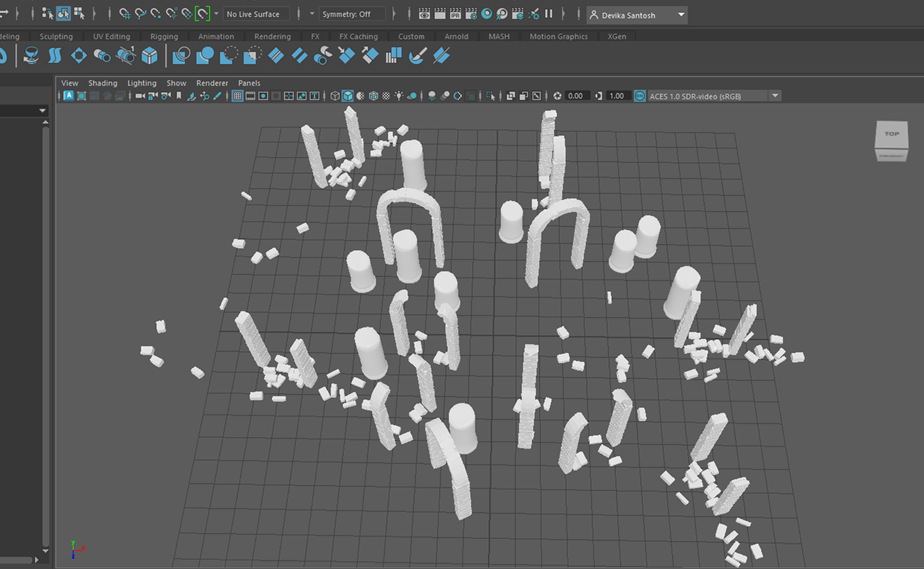This screenshot has height=569, width=924.
Task: Open the Renderer panel menu
Action: 212,82
